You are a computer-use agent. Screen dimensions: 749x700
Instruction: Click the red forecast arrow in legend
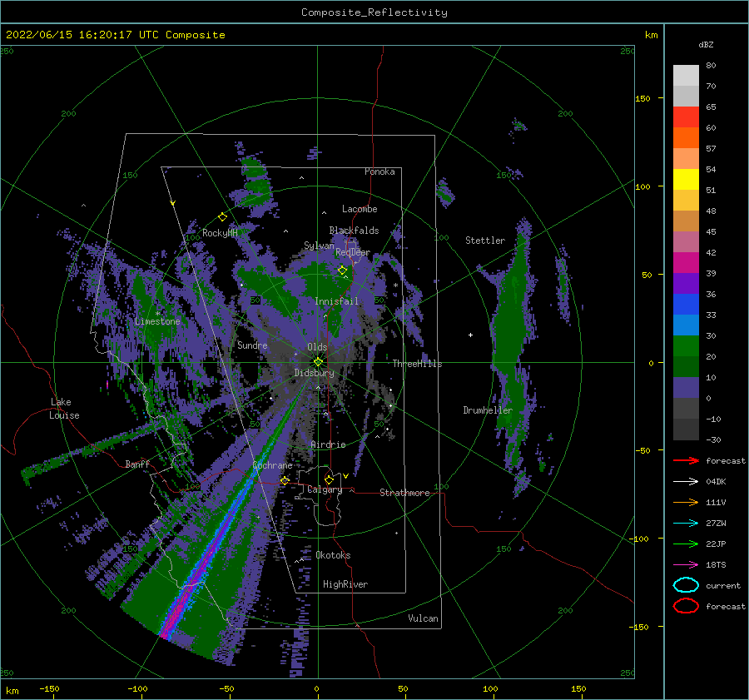686,460
